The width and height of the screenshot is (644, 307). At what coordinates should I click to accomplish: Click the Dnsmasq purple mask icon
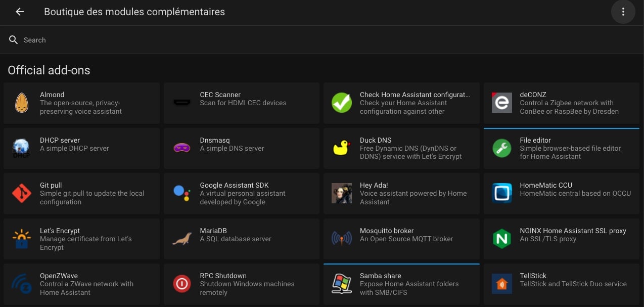181,148
